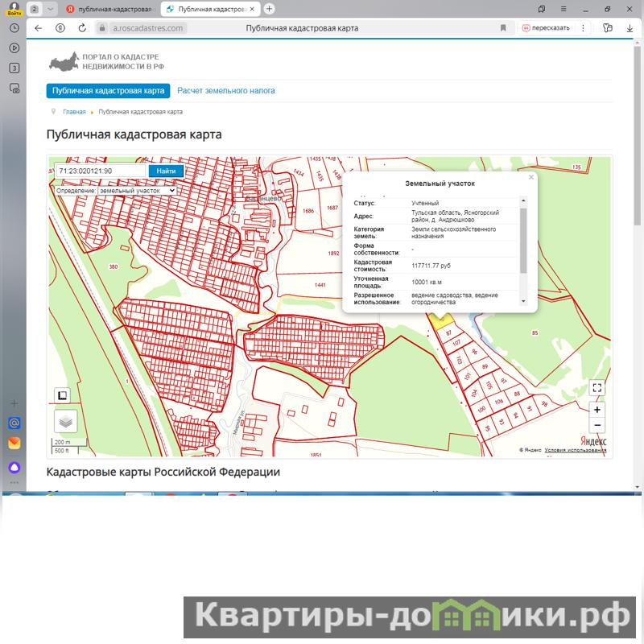Image resolution: width=644 pixels, height=644 pixels.
Task: Bookmark this page in the address bar
Action: 503,27
